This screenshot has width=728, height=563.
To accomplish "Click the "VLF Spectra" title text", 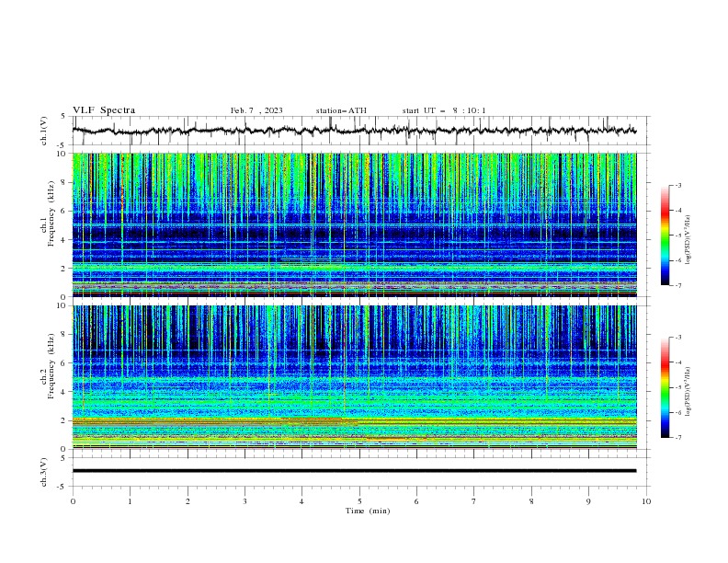I will click(104, 110).
